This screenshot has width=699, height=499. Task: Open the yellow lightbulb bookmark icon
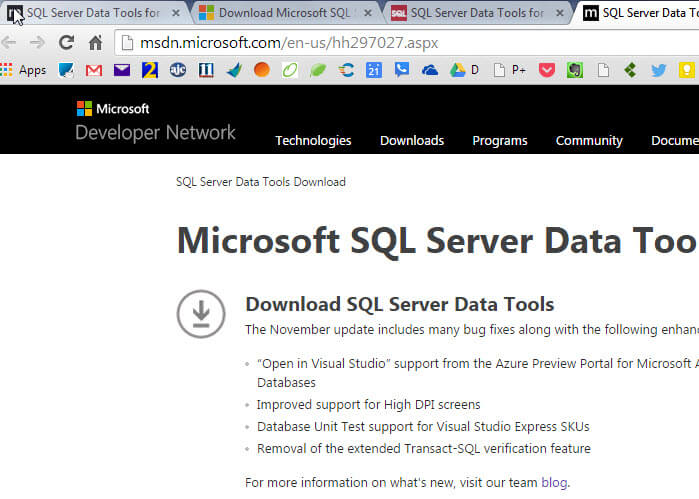(x=687, y=70)
